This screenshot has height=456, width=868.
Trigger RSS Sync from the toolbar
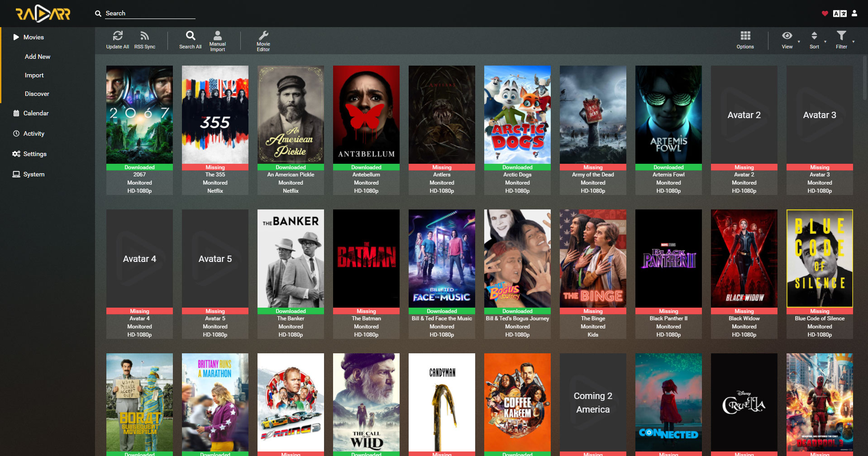pos(144,36)
